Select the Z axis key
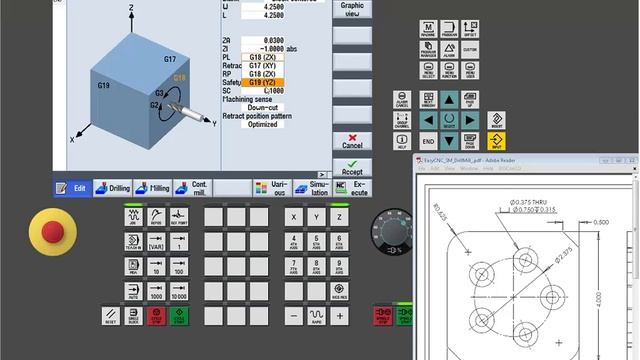640x360 pixels. (339, 217)
